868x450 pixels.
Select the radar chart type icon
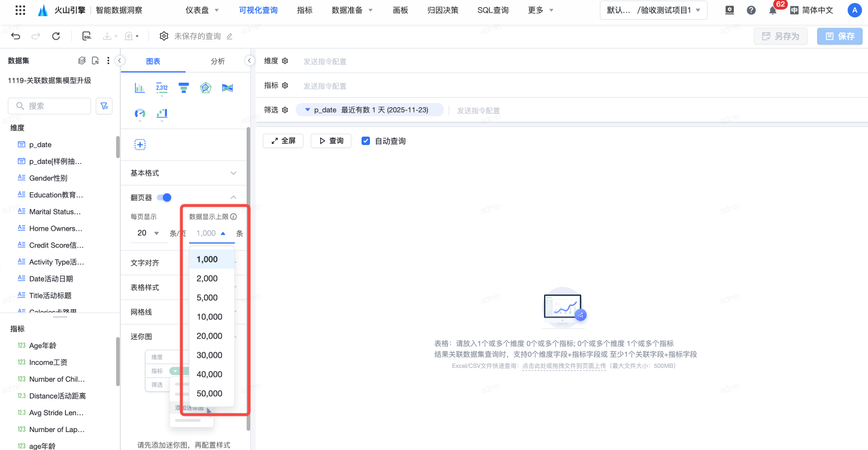tap(205, 88)
